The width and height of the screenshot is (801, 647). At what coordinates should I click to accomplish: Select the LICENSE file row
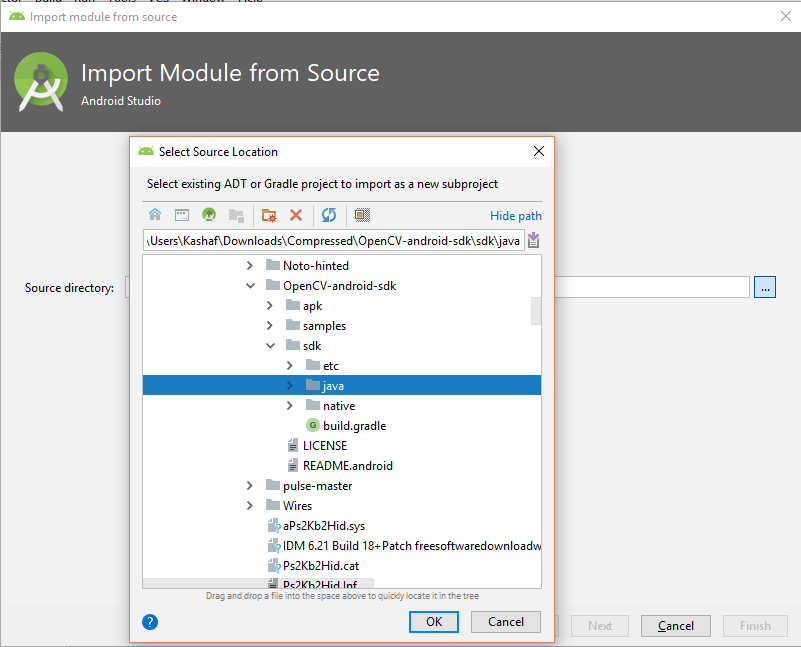342,445
